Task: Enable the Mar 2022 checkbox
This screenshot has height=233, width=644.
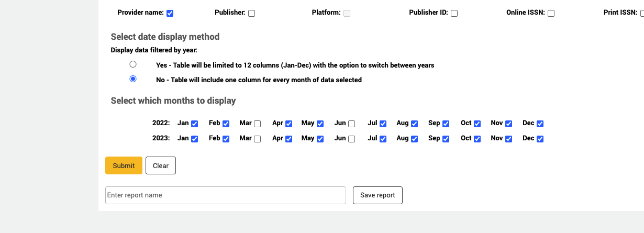Action: 257,124
